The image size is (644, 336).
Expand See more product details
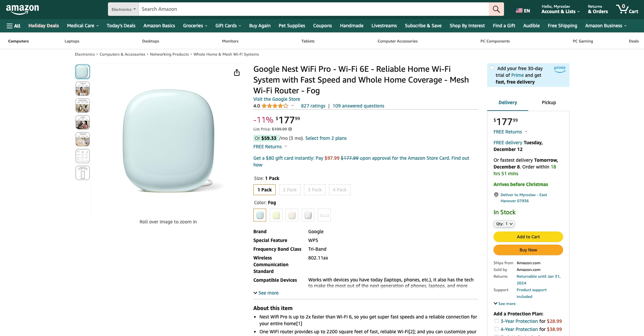[x=266, y=293]
